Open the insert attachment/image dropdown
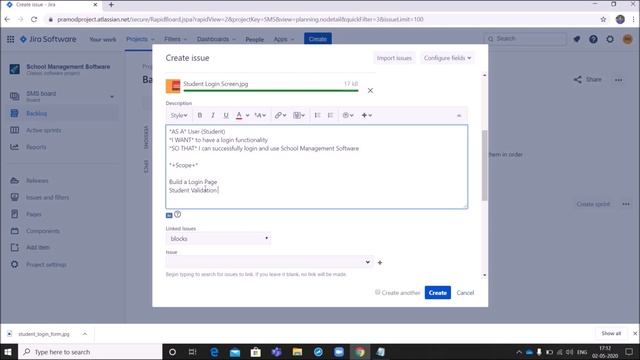The image size is (640, 360). click(x=299, y=116)
